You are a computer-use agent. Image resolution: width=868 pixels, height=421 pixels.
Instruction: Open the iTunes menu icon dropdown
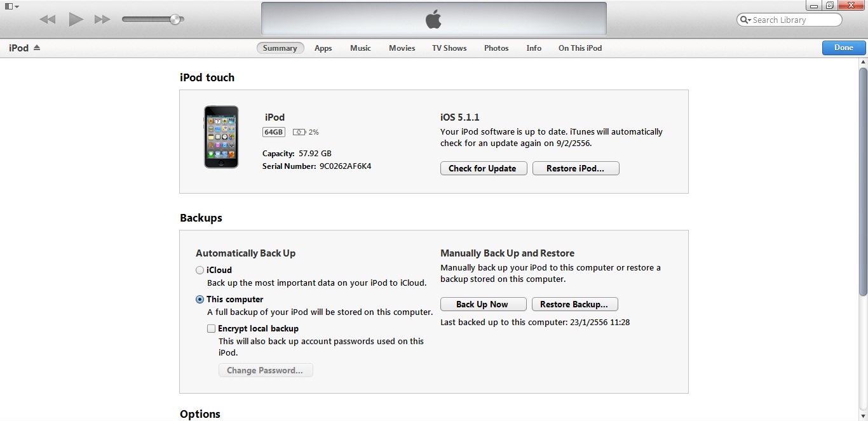[x=11, y=6]
